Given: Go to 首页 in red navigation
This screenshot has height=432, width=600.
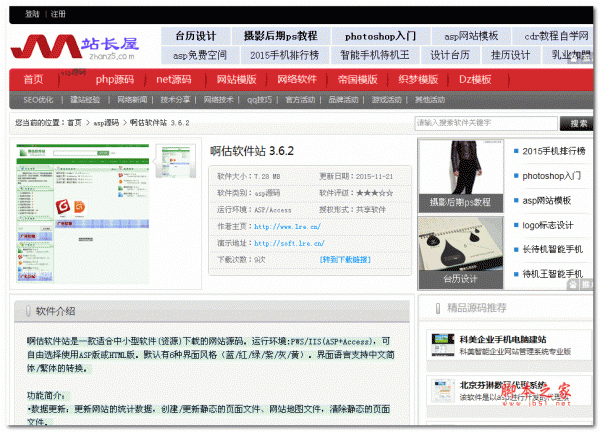Looking at the screenshot, I should pyautogui.click(x=33, y=80).
